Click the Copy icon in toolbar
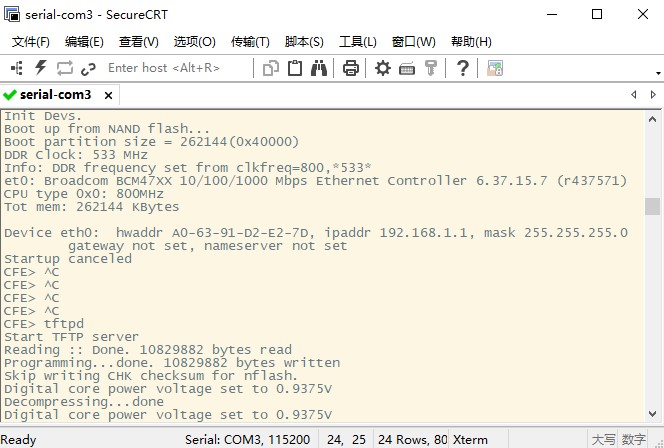The height and width of the screenshot is (448, 664). coord(271,68)
